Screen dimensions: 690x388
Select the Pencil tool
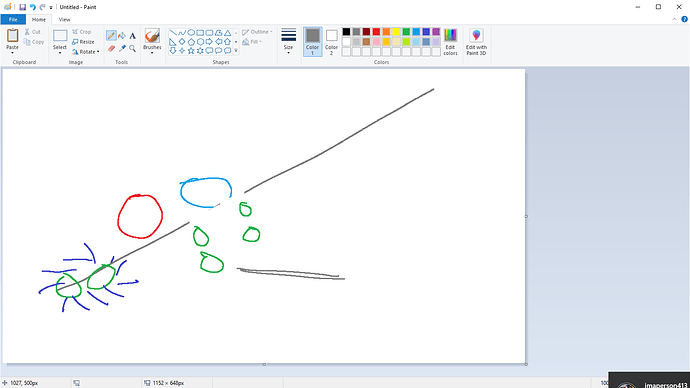point(111,36)
